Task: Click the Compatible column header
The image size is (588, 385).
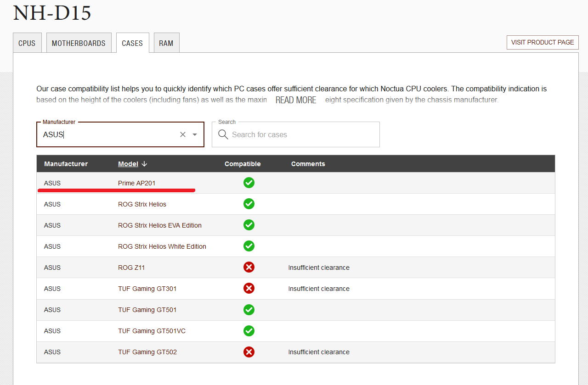Action: coord(243,164)
